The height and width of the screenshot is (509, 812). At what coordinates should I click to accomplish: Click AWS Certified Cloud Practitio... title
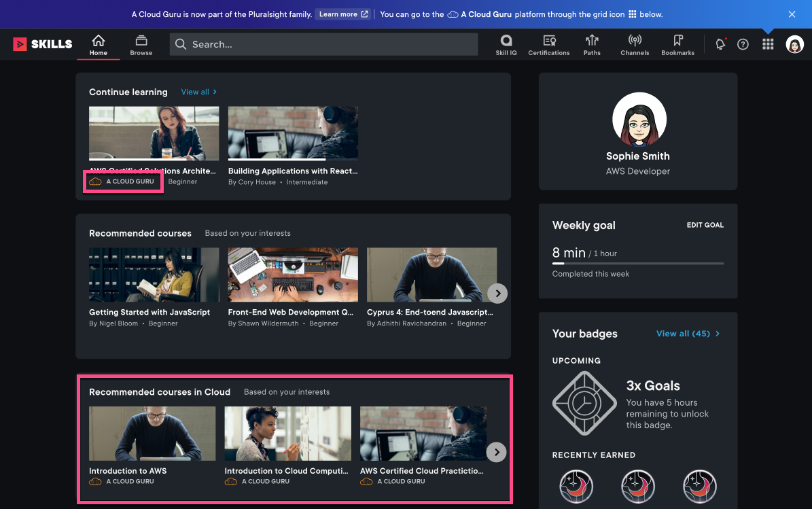point(421,471)
